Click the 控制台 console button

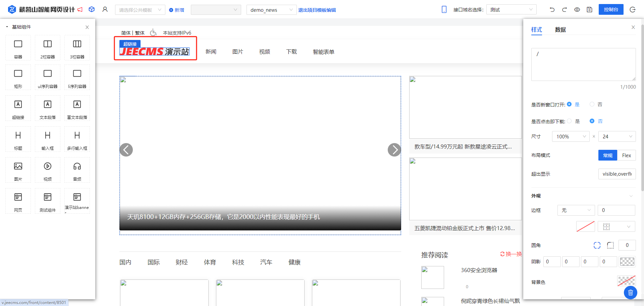(x=611, y=10)
